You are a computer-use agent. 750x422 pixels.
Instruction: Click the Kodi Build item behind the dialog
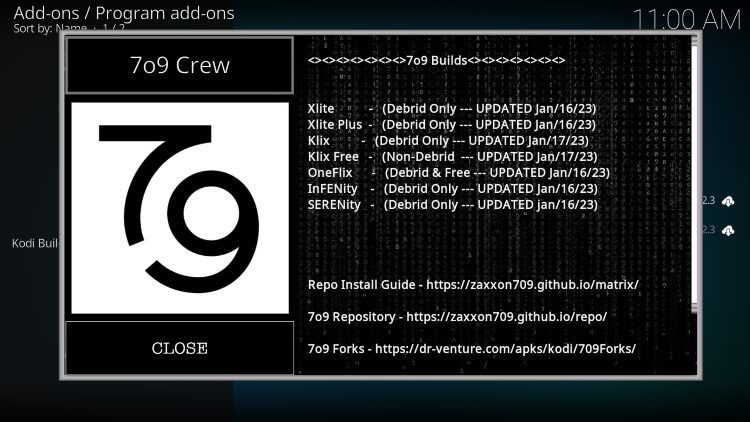[35, 243]
